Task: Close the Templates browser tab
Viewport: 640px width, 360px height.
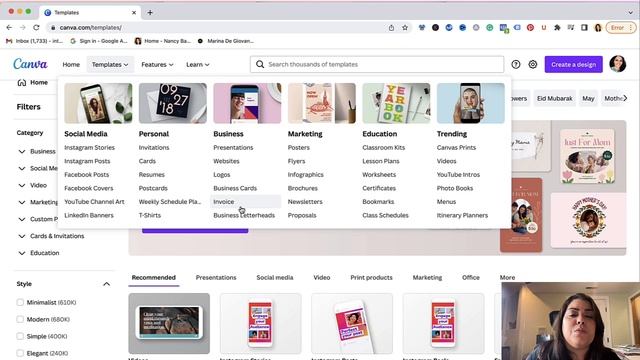Action: [134, 13]
